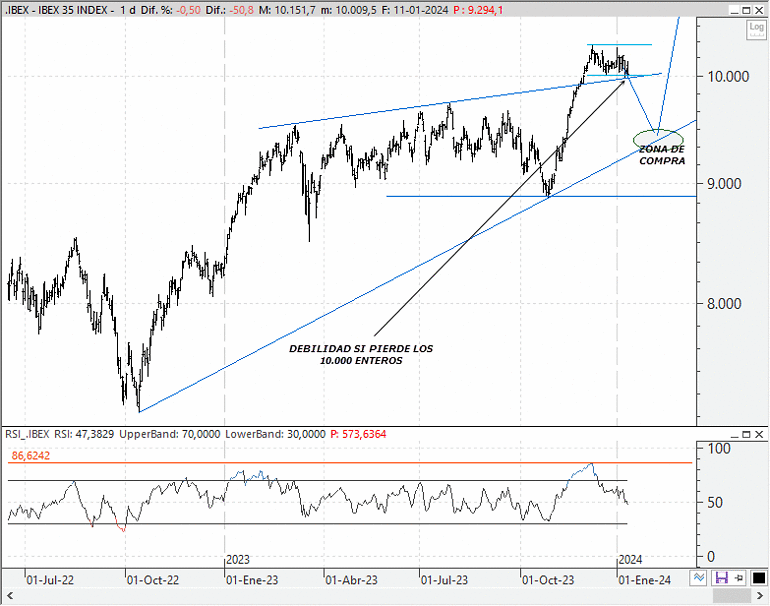Image resolution: width=770 pixels, height=606 pixels.
Task: Click the scrollbar left arrow
Action: coord(9,596)
